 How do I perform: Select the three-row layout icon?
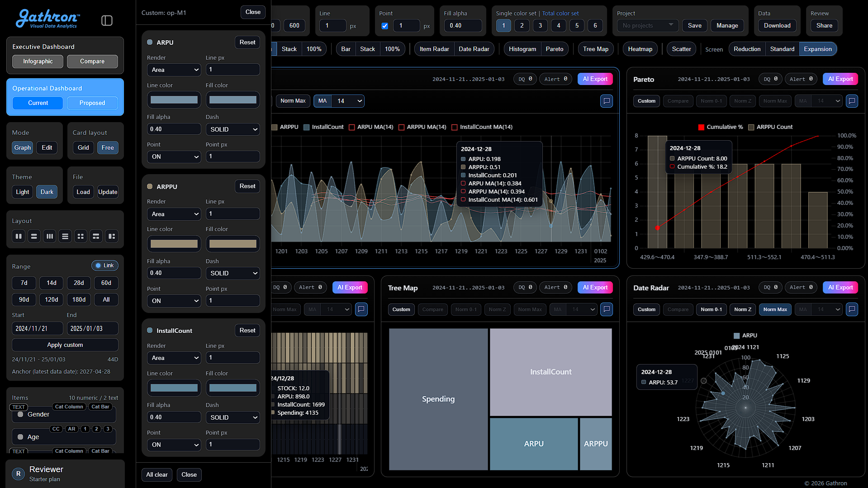coord(65,236)
